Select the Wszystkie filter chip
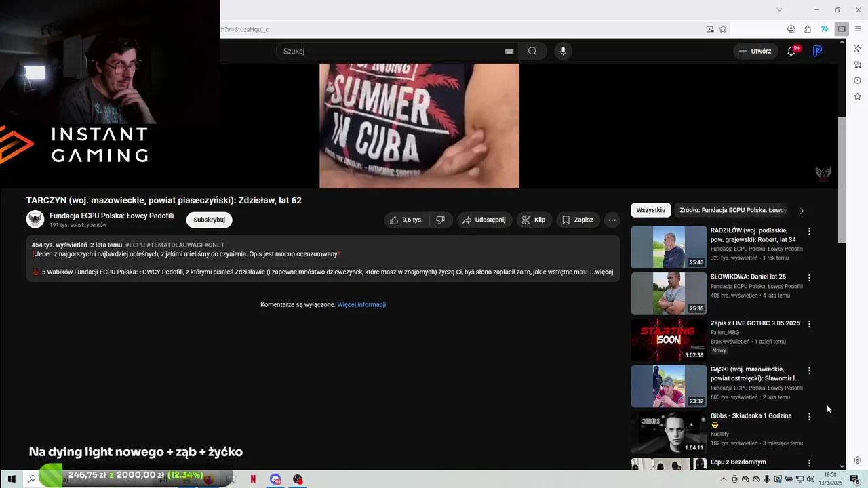 651,210
